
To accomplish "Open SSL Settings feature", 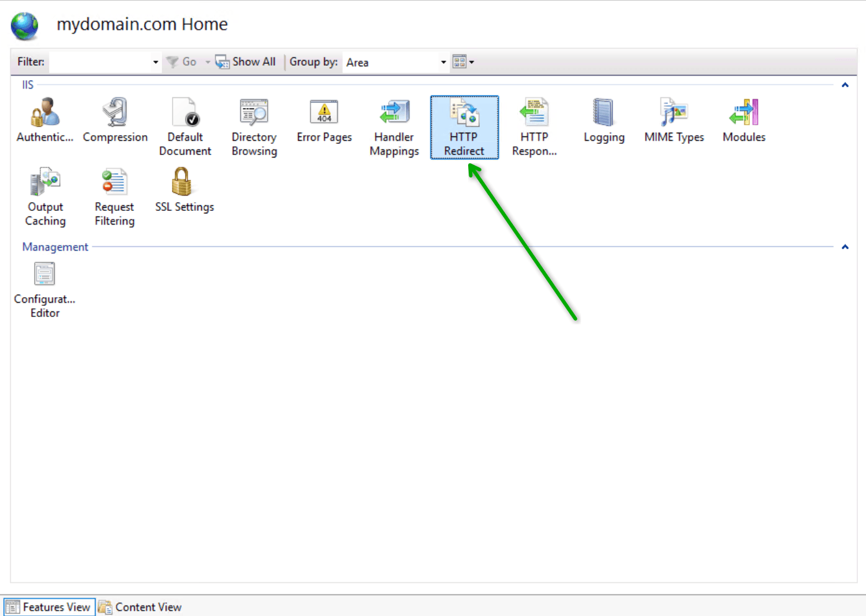I will point(184,191).
